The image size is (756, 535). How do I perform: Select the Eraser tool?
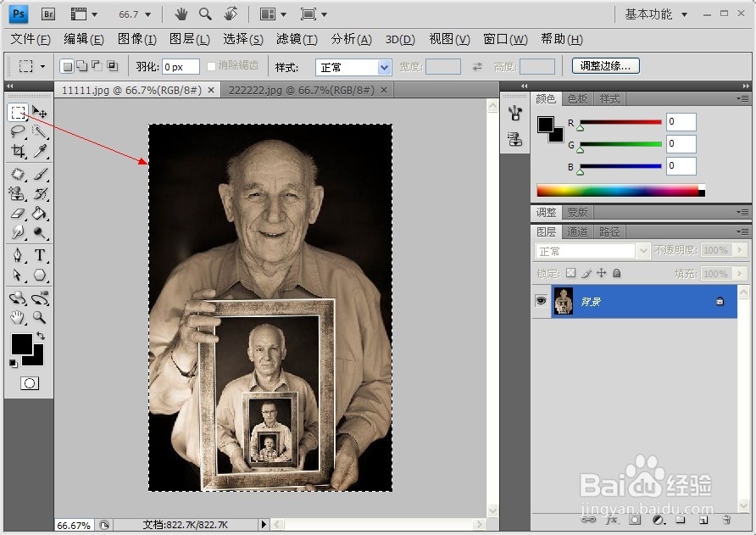[17, 214]
